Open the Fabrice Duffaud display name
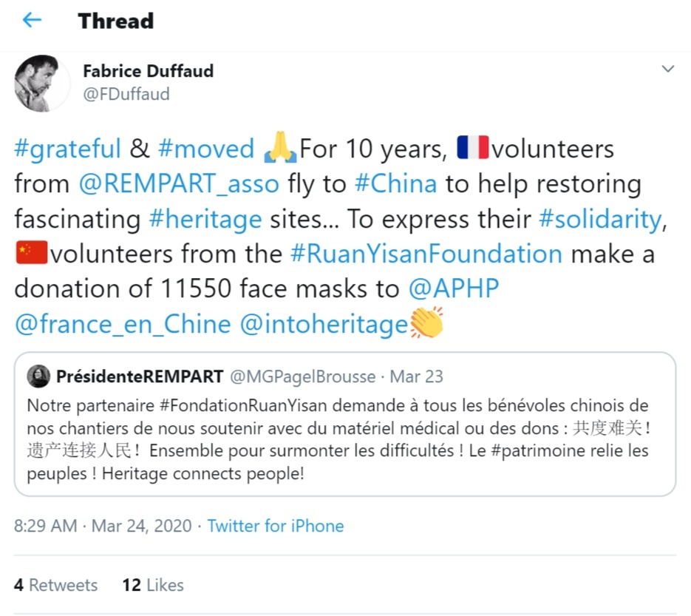691x616 pixels. point(148,71)
